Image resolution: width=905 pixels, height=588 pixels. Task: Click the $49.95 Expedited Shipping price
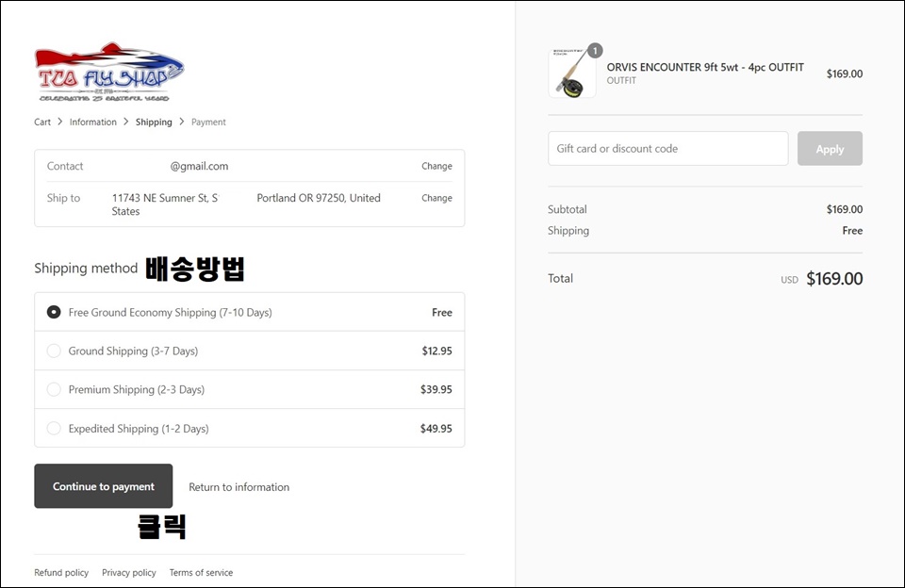pyautogui.click(x=436, y=429)
